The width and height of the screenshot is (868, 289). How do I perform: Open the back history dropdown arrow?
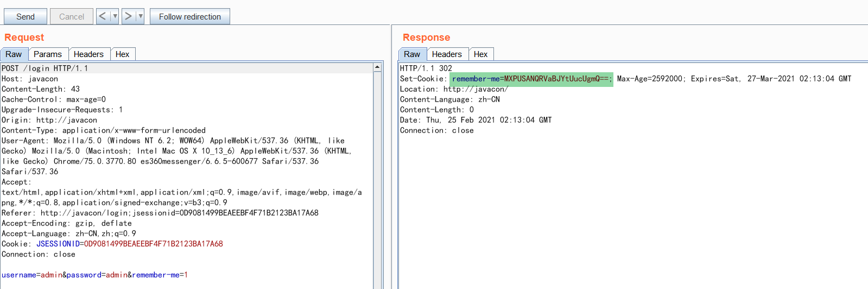pos(115,16)
